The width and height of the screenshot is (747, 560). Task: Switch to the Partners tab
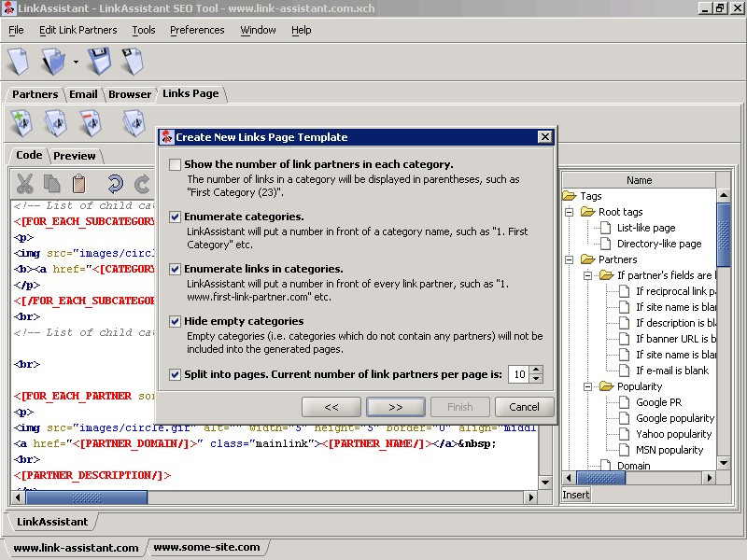[35, 94]
